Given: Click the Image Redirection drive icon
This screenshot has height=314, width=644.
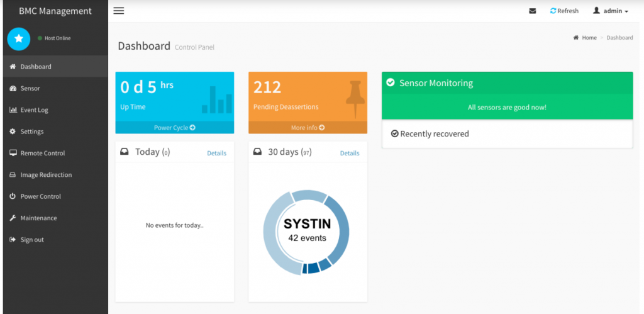Looking at the screenshot, I should [13, 175].
